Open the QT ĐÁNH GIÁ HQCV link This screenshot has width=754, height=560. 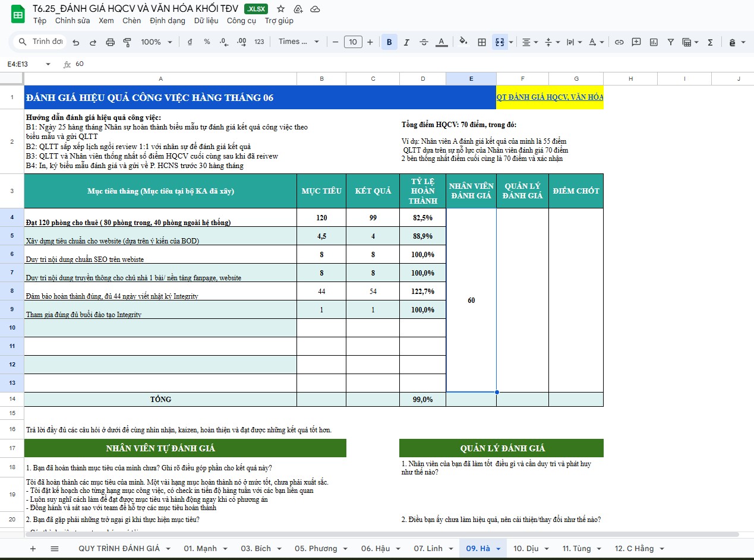point(550,97)
